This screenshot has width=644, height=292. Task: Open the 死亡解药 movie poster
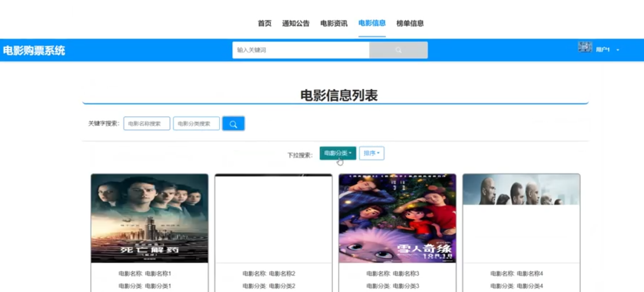tap(149, 218)
